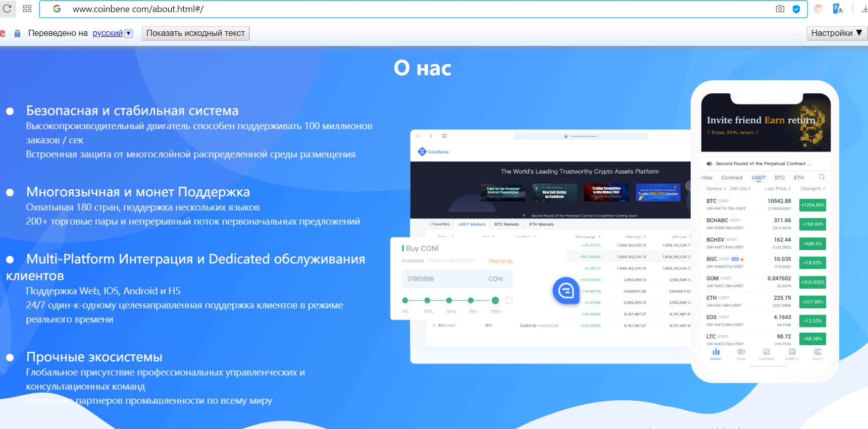Screen dimensions: 868x429
Task: Sort by Change% column on phone
Action: coord(813,189)
